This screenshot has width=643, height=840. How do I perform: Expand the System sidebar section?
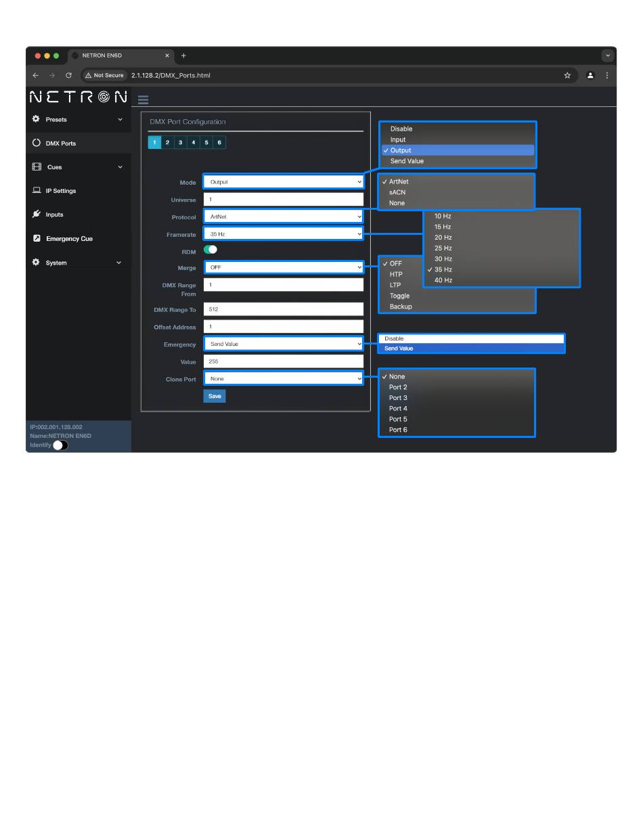pos(119,263)
